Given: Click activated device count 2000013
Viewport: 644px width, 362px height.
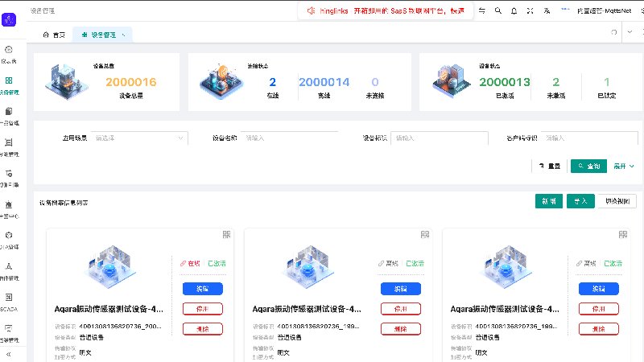Looking at the screenshot, I should point(505,82).
